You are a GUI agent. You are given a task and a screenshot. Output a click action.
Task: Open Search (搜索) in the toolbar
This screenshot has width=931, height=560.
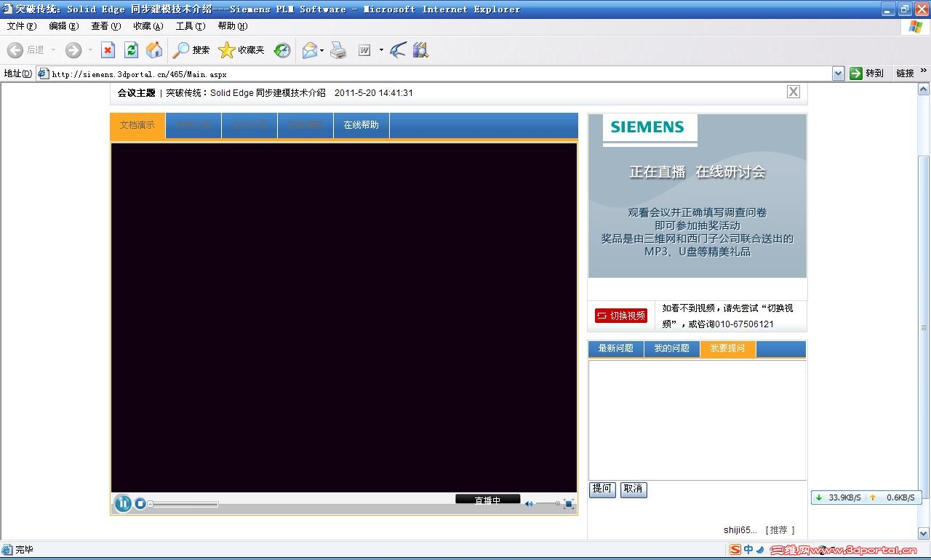tap(191, 50)
